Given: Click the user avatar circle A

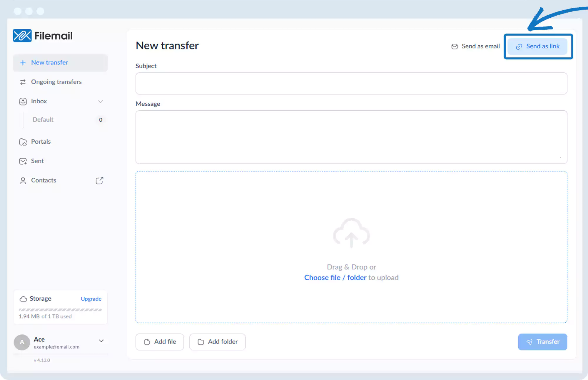Looking at the screenshot, I should [x=22, y=342].
